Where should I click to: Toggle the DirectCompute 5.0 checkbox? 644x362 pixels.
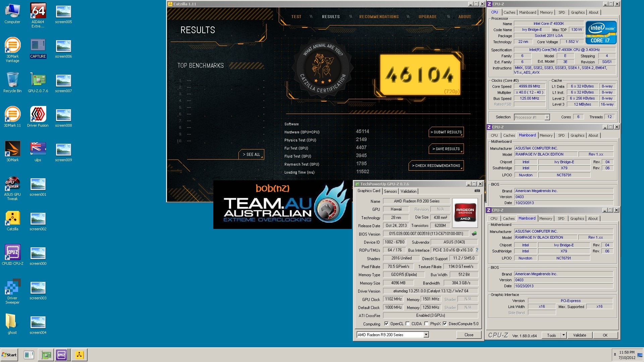pos(445,324)
